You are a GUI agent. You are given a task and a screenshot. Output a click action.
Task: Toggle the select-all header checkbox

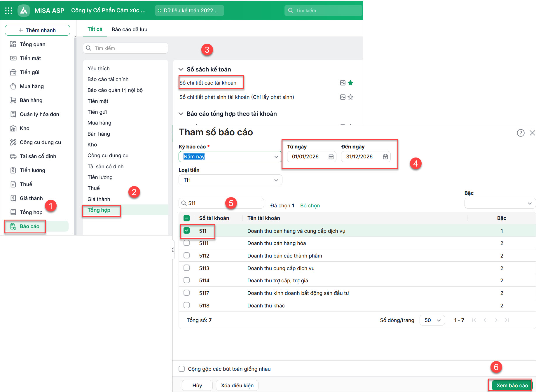[x=187, y=218]
